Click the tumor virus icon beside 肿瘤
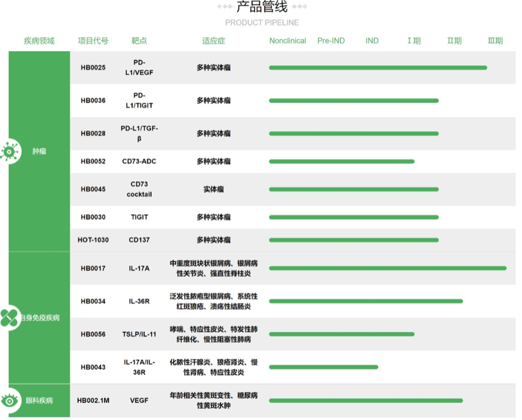The width and height of the screenshot is (522, 420). [9, 152]
